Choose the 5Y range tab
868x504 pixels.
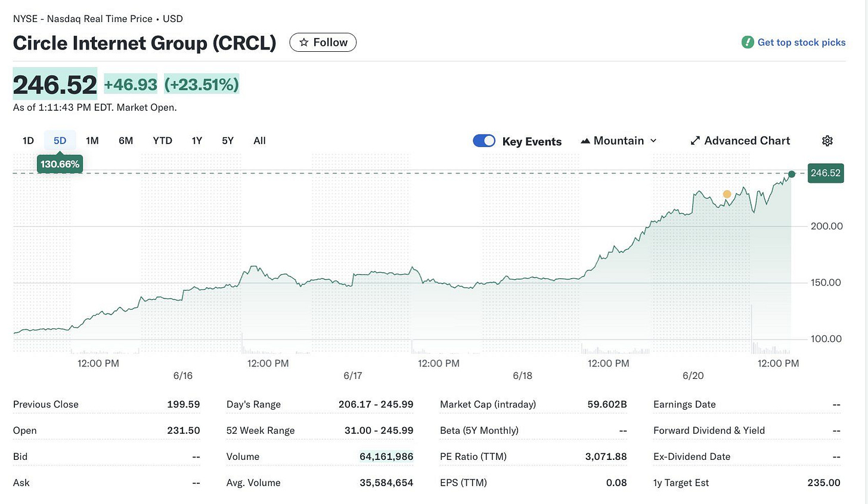(228, 141)
